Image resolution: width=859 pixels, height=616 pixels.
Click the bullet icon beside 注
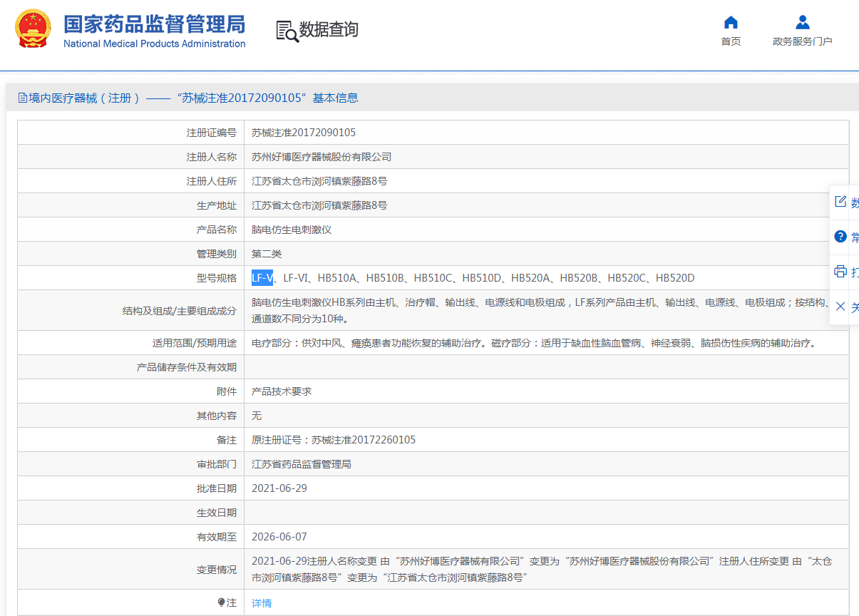click(x=222, y=602)
